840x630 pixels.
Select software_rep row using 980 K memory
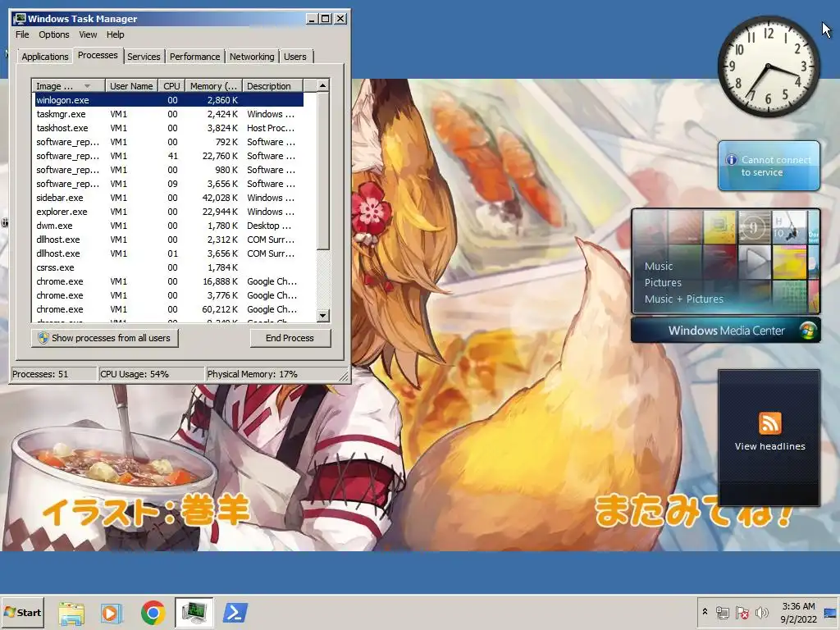[x=169, y=170]
